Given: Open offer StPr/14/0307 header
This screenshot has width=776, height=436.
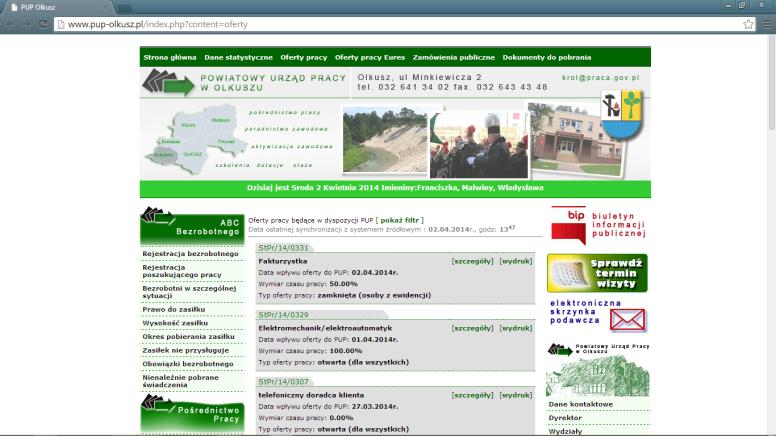Looking at the screenshot, I should 284,382.
